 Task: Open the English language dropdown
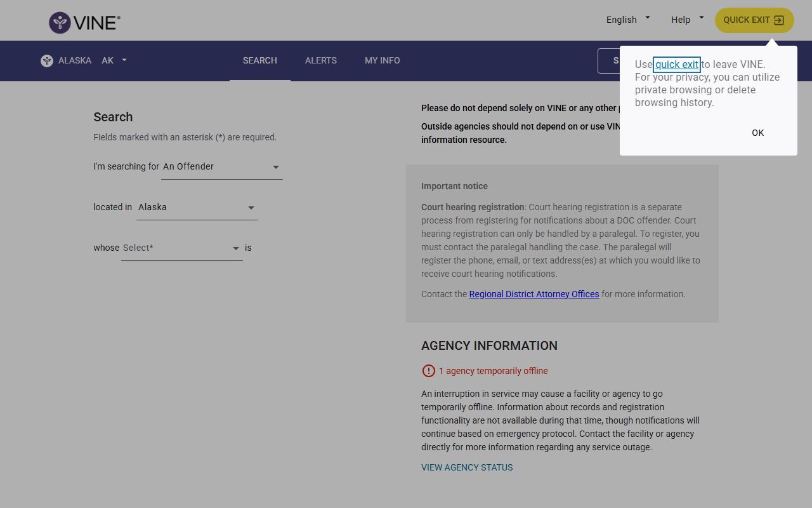[627, 20]
